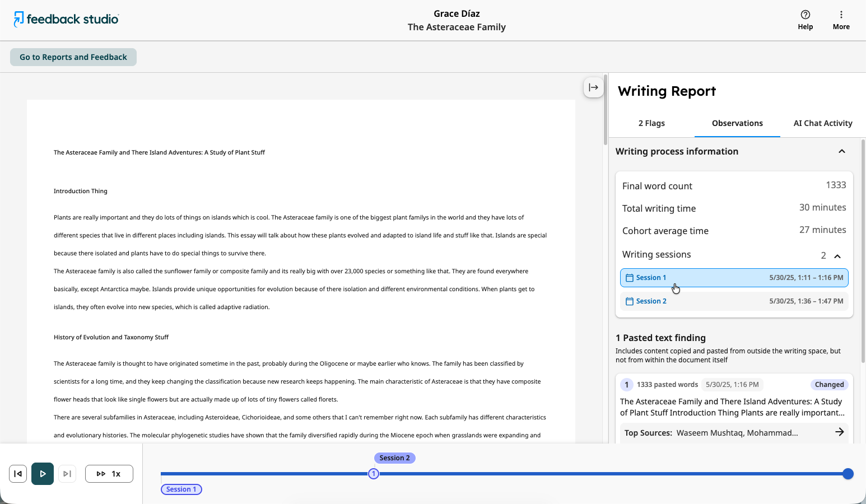
Task: Click the feedback studio logo
Action: (x=66, y=19)
